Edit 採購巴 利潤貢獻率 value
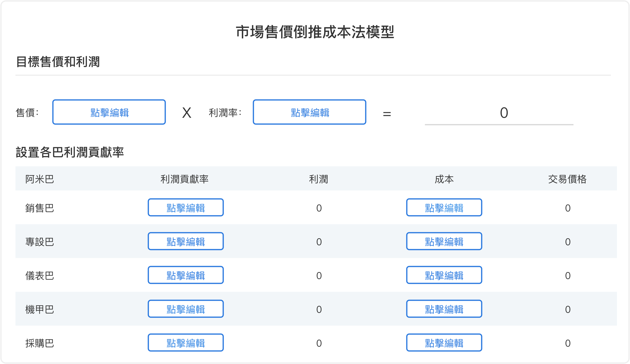Screen dimensions: 630x364 (186, 343)
